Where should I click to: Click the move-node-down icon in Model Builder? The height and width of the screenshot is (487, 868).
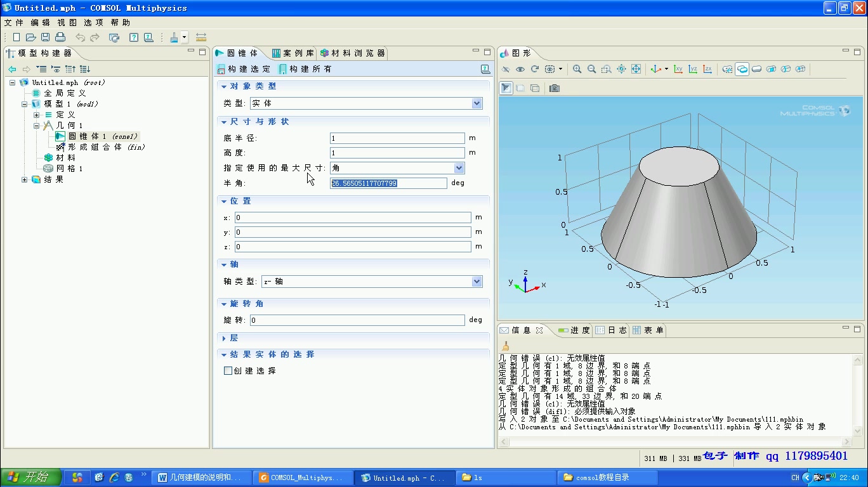tap(85, 69)
